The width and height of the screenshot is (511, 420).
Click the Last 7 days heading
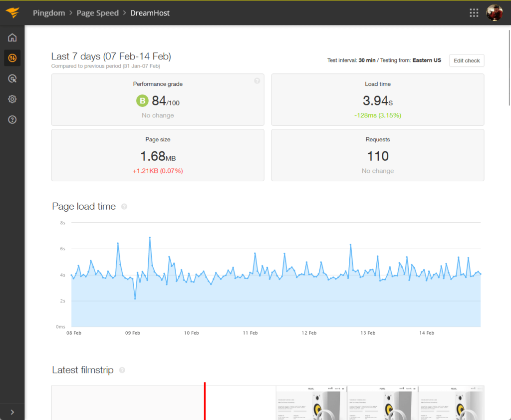(111, 56)
